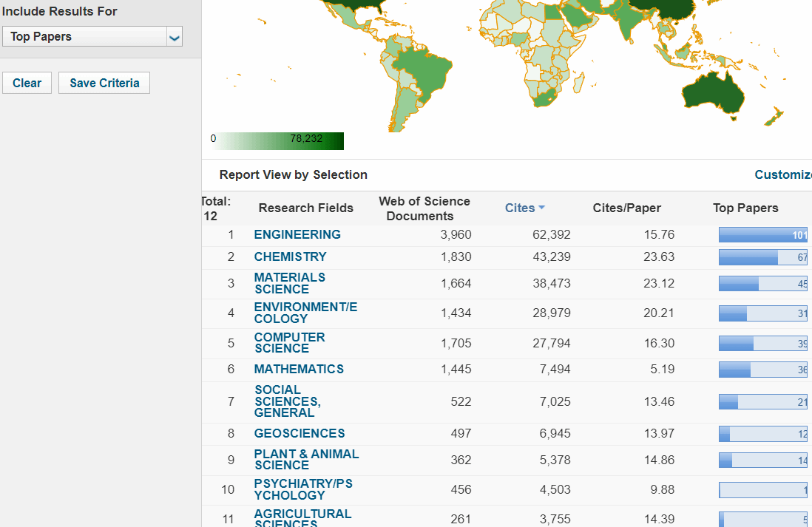This screenshot has height=527, width=812.
Task: Open the CHEMISTRY research field
Action: point(290,256)
